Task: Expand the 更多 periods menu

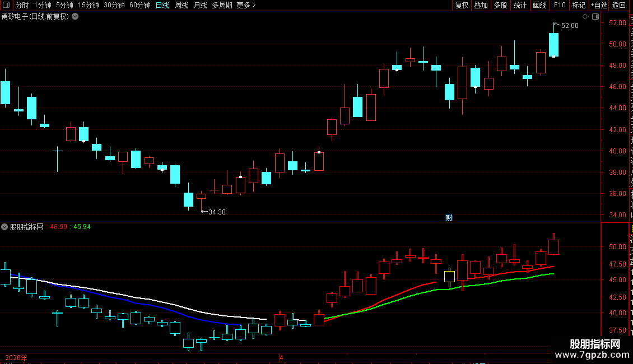Action: tap(246, 5)
